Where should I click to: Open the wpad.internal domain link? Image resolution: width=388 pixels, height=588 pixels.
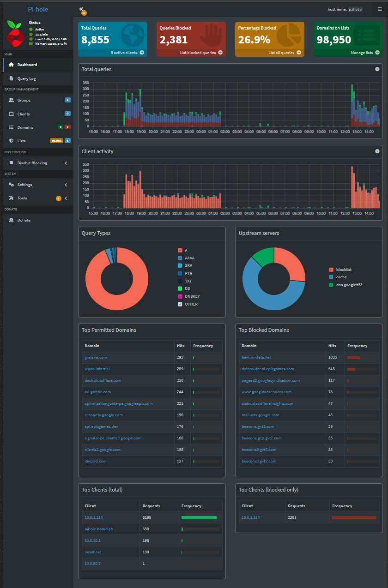tap(97, 369)
